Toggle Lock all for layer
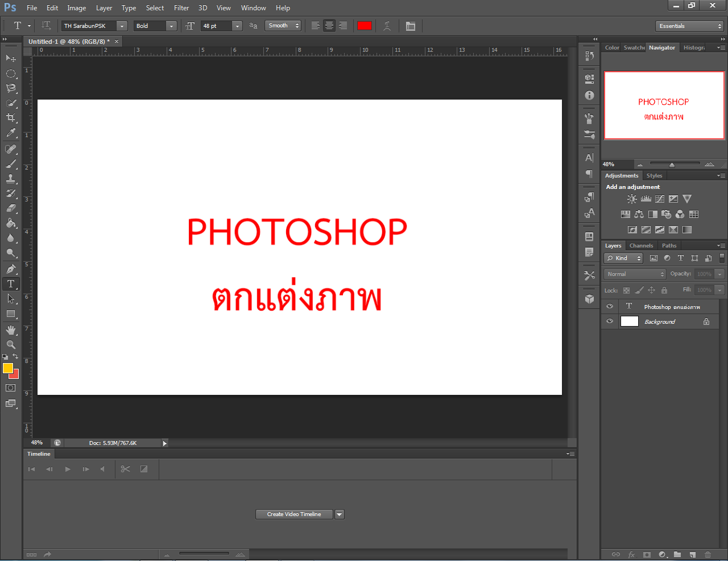Screen dimensions: 728x561 [664, 290]
